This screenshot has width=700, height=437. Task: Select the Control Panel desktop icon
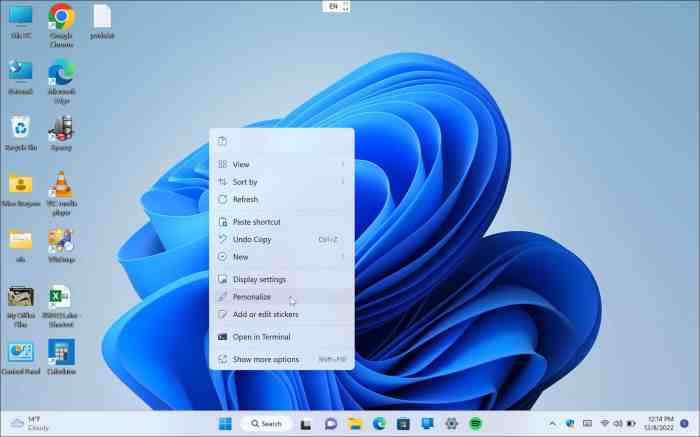click(x=21, y=357)
